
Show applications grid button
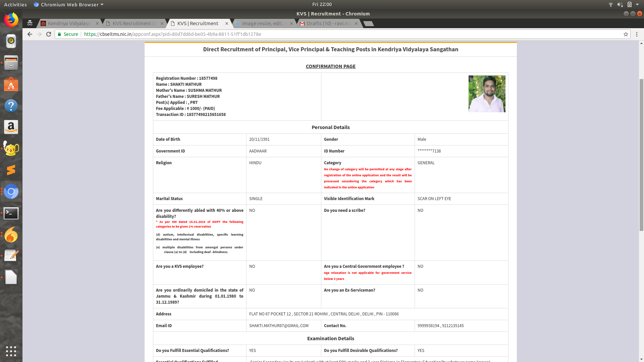pos(11,351)
